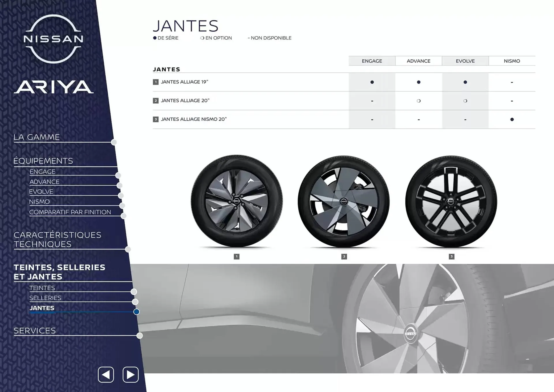Click the ARIYA model logo
The image size is (554, 392).
(x=53, y=87)
